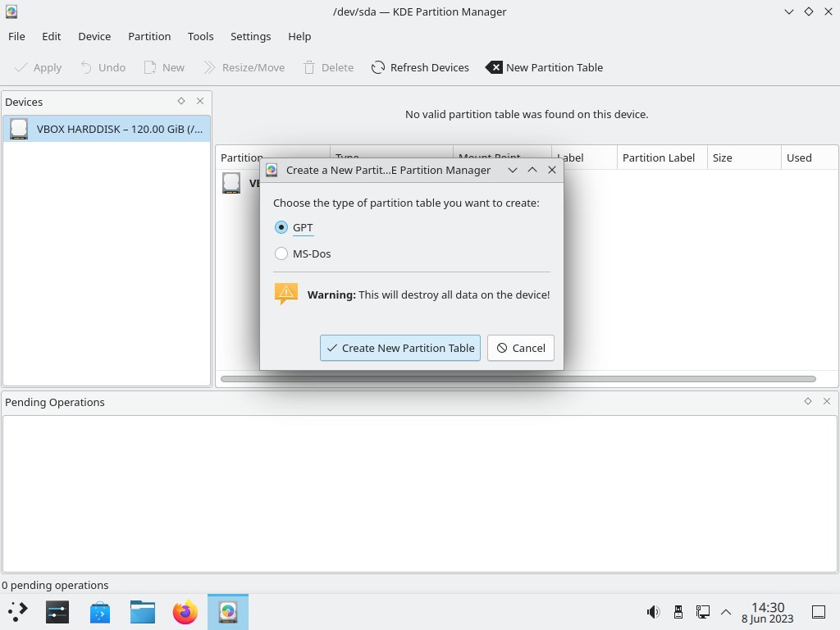840x630 pixels.
Task: Expand the hidden system tray icons
Action: (726, 612)
